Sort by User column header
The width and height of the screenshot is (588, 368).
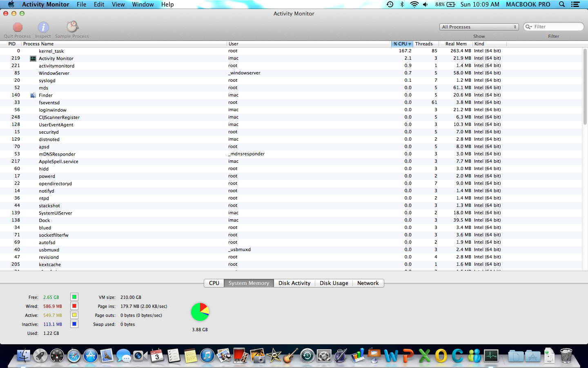309,44
